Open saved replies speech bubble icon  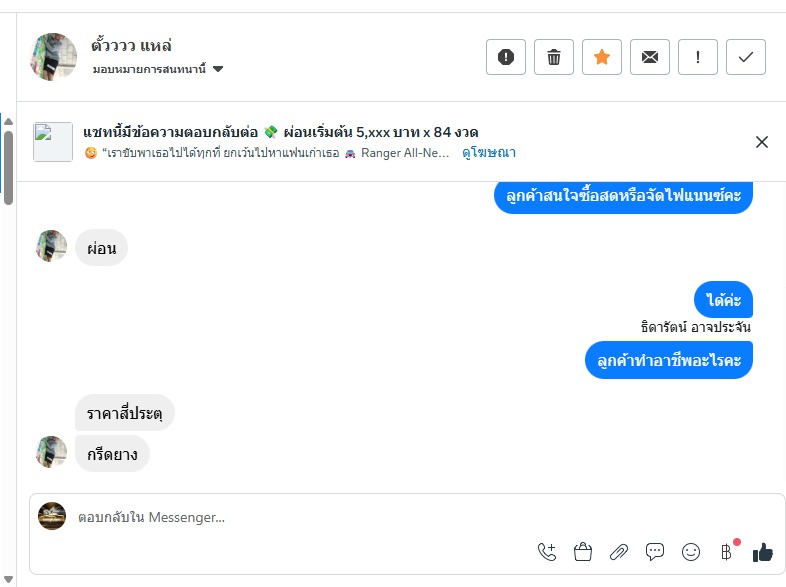(655, 551)
